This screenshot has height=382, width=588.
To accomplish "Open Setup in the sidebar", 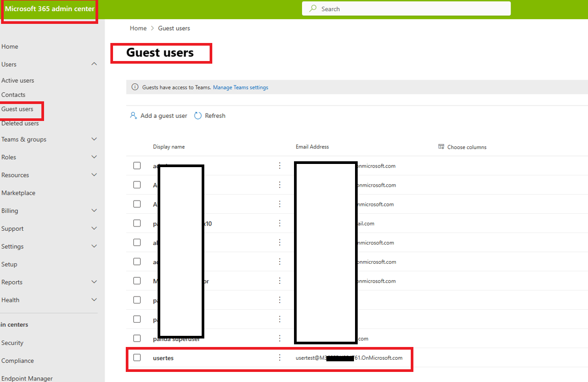I will pyautogui.click(x=9, y=264).
